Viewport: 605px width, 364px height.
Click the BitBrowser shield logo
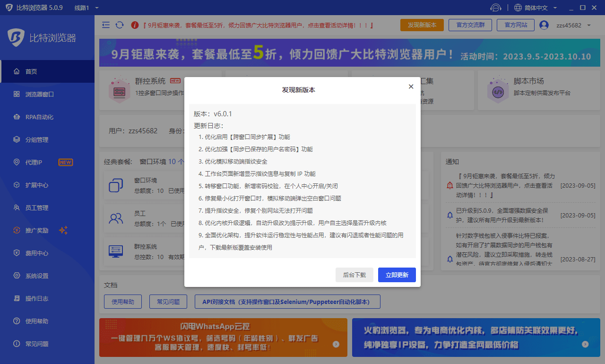(16, 38)
